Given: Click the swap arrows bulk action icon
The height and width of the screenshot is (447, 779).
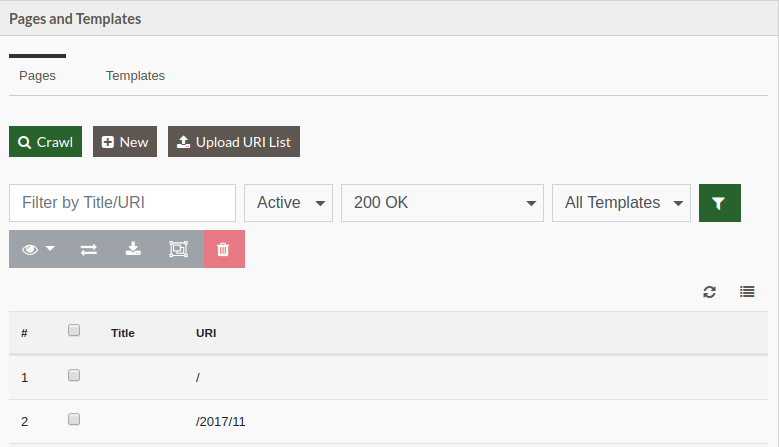Looking at the screenshot, I should (89, 249).
